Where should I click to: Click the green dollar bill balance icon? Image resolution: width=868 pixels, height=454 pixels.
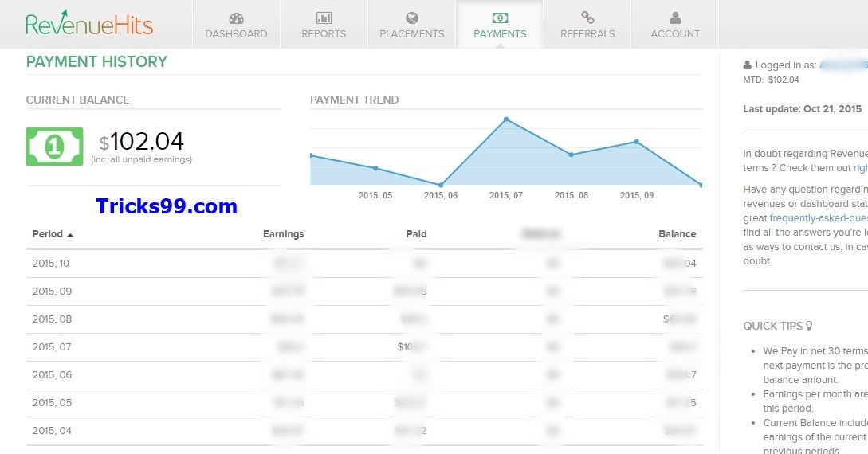click(54, 147)
